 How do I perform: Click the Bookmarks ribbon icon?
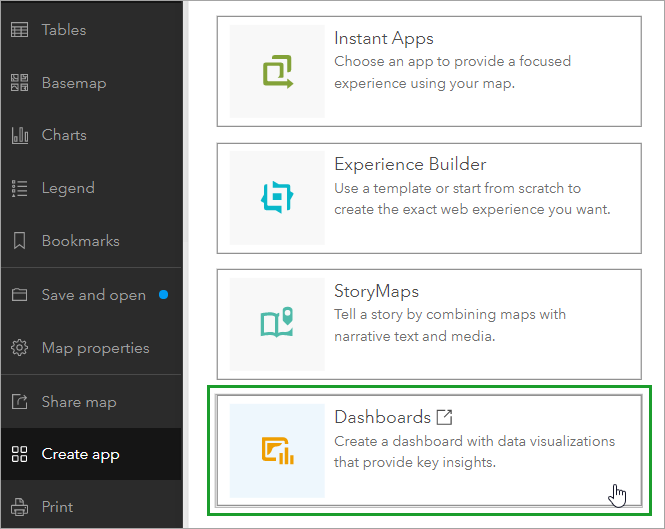(x=20, y=241)
